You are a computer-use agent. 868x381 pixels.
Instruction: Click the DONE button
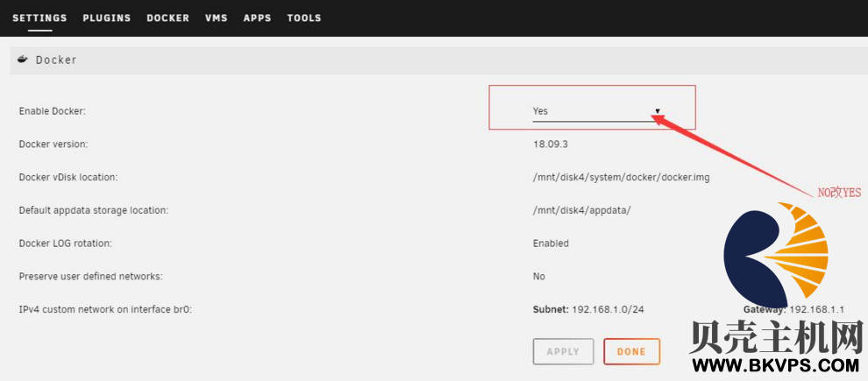[x=631, y=352]
